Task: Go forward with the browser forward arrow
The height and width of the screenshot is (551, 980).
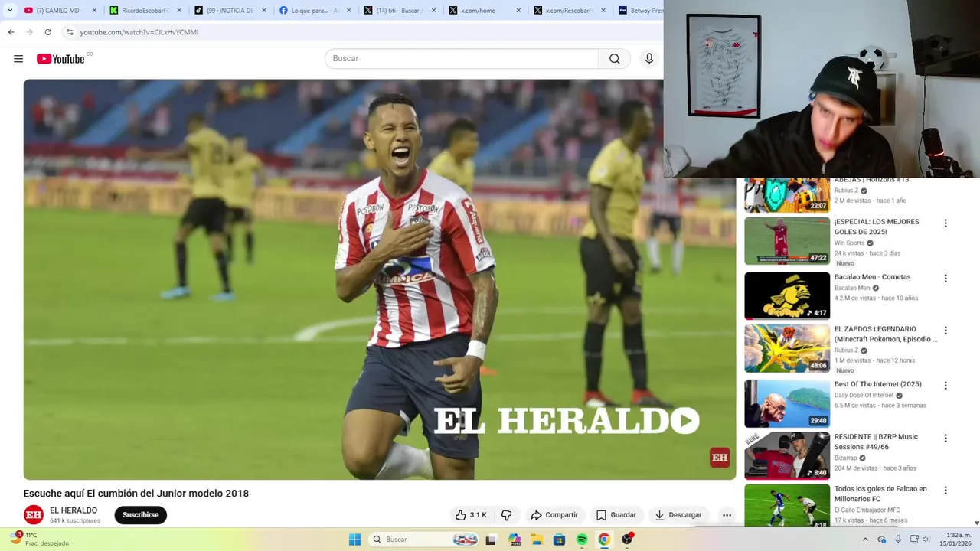Action: click(29, 32)
